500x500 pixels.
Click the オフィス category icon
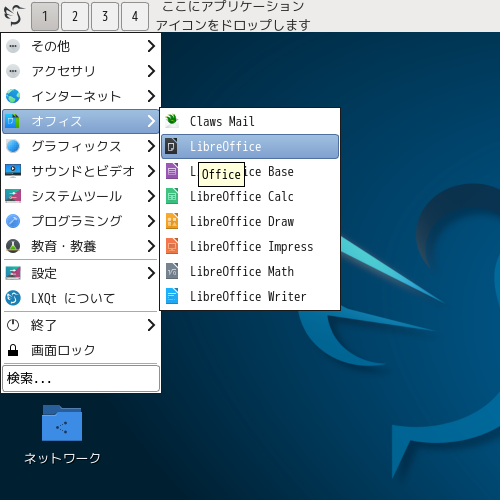13,121
